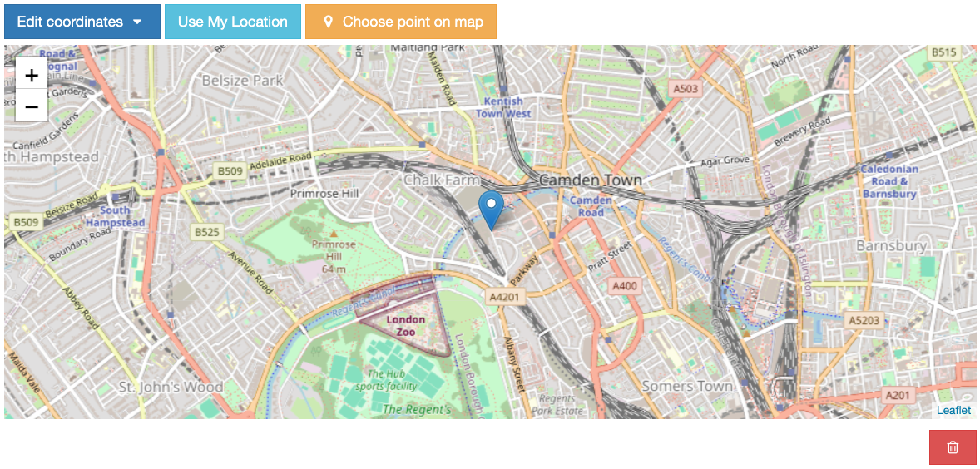Click the Belsize Park label
Image resolution: width=980 pixels, height=469 pixels.
click(x=242, y=81)
